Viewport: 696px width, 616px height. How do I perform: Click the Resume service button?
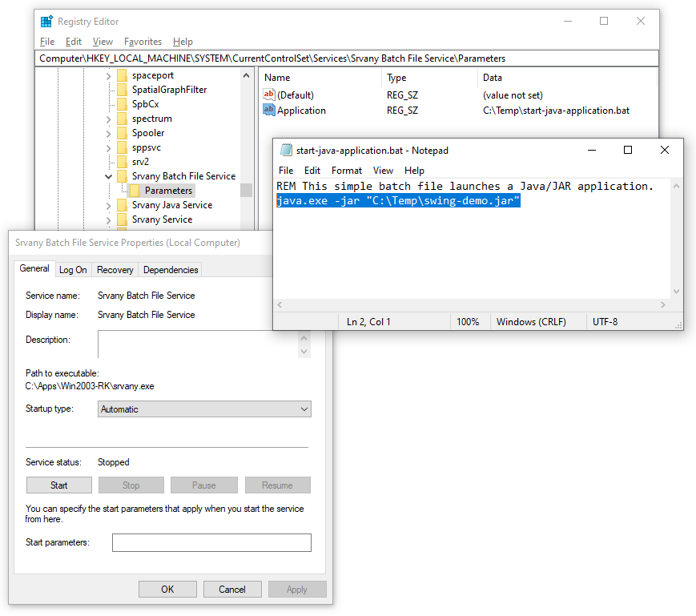point(277,485)
